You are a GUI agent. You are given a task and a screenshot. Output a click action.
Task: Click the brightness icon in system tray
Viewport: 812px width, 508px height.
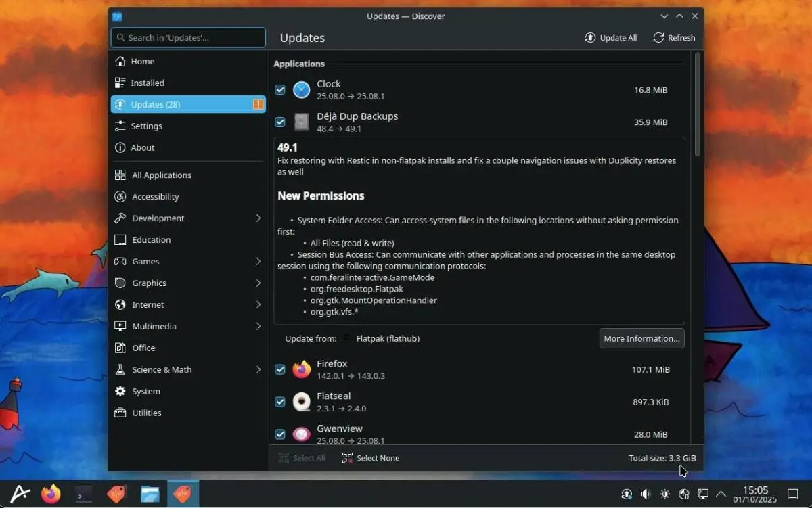pyautogui.click(x=664, y=494)
